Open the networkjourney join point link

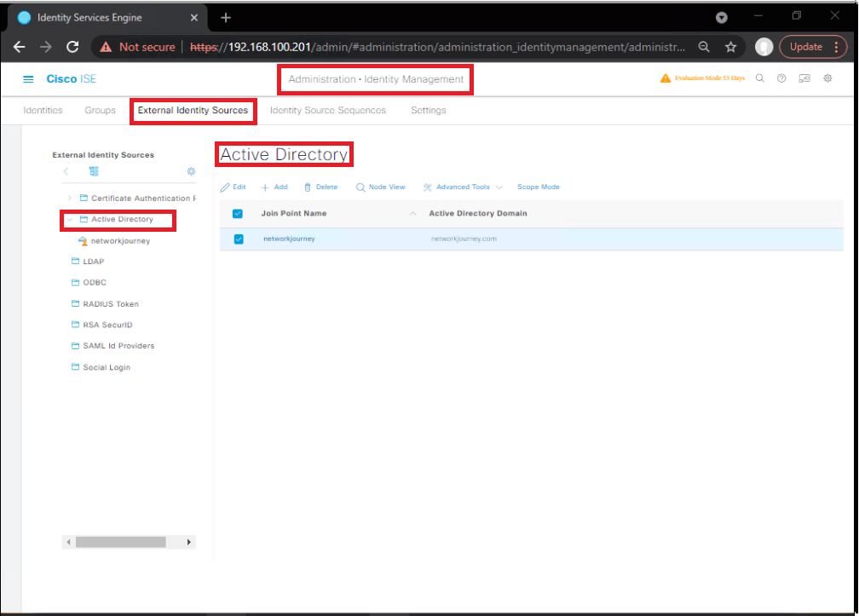pyautogui.click(x=289, y=239)
